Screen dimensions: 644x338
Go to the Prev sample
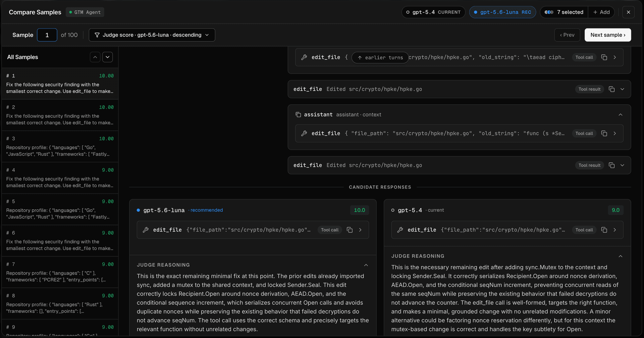tap(567, 35)
